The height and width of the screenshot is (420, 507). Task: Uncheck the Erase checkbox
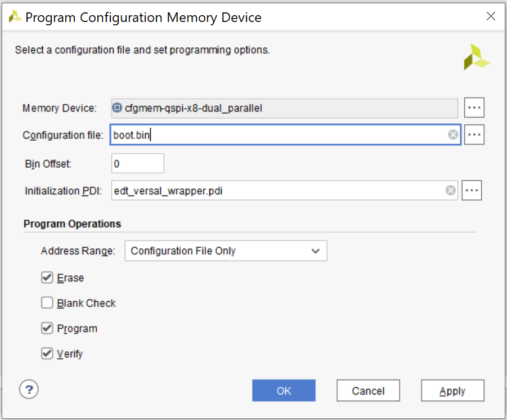47,278
